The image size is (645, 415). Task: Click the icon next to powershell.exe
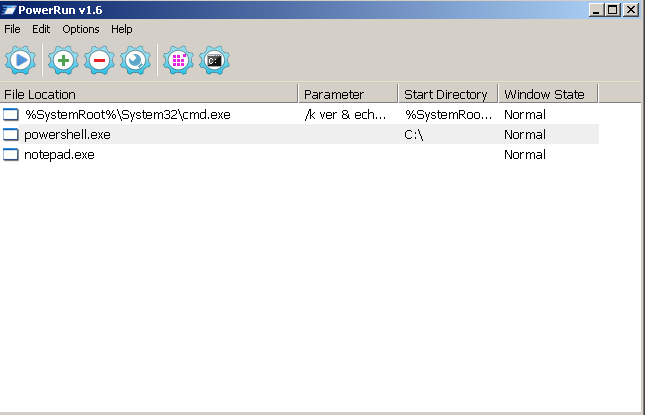[11, 135]
